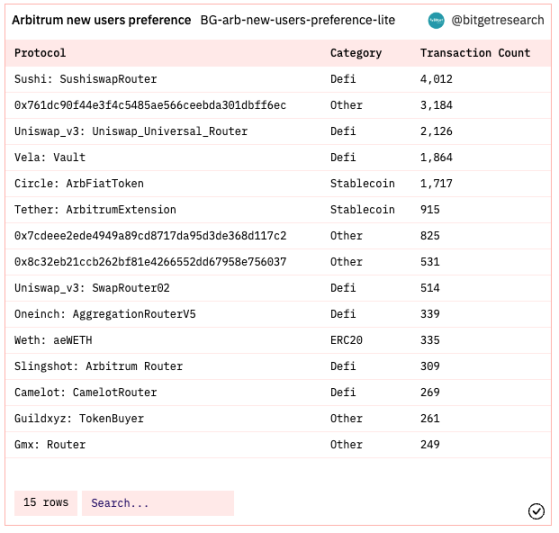The width and height of the screenshot is (559, 533).
Task: Select the Vela: Vault protocol cell
Action: 50,157
